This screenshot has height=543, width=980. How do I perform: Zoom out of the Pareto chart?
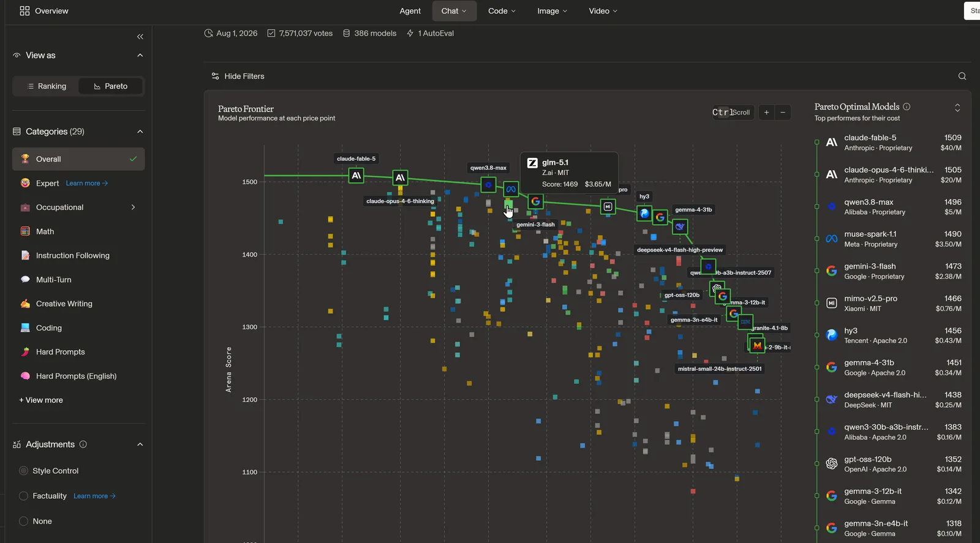(783, 112)
